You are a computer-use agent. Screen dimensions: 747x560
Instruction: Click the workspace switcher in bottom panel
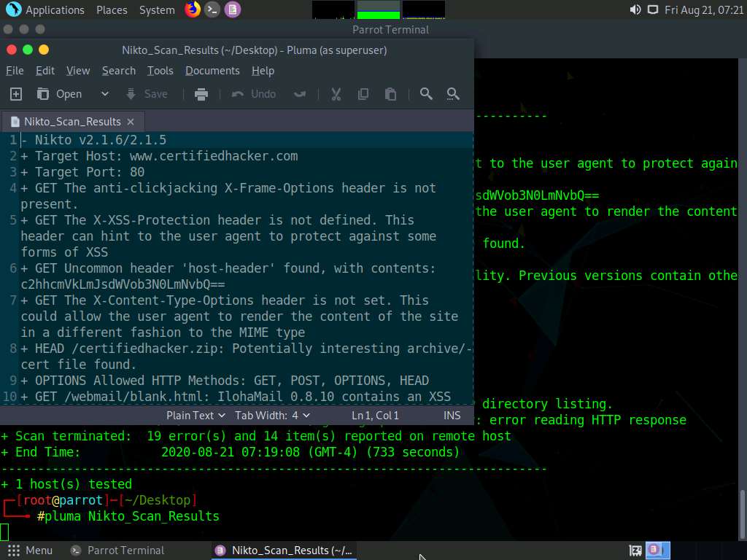click(x=658, y=550)
